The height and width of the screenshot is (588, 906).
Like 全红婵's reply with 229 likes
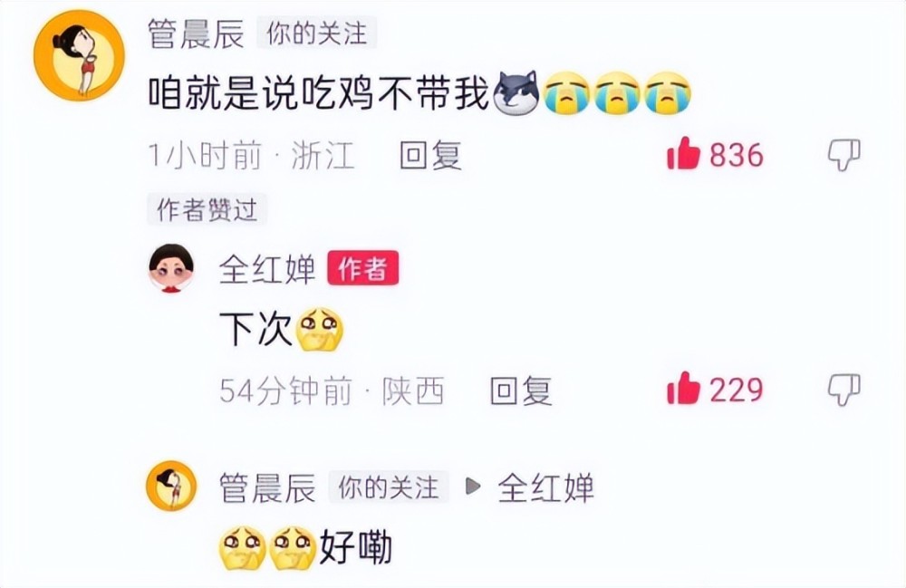pos(683,388)
